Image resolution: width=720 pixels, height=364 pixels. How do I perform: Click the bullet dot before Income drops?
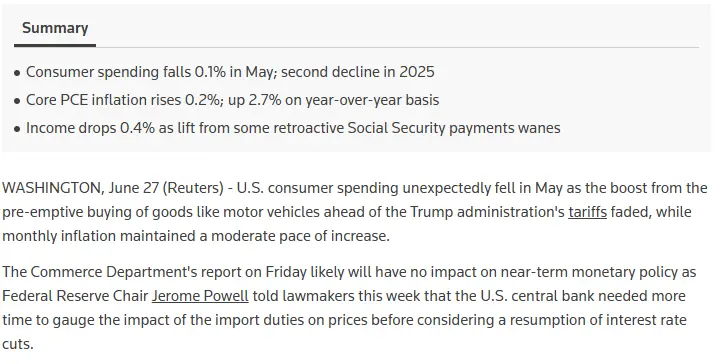click(17, 129)
